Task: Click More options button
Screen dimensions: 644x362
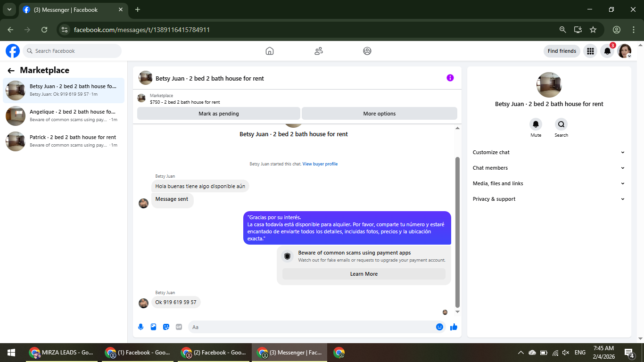Action: pos(380,114)
